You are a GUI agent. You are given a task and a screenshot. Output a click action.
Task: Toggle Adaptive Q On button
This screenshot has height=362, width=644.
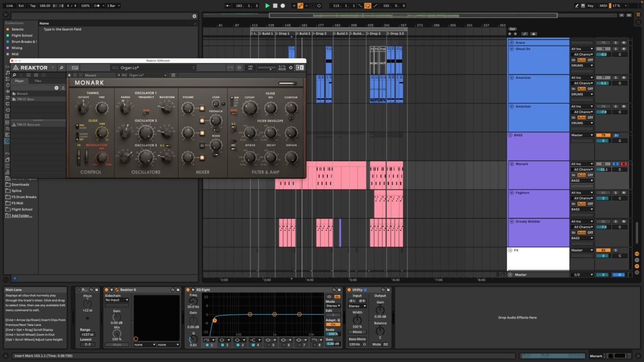pos(333,324)
